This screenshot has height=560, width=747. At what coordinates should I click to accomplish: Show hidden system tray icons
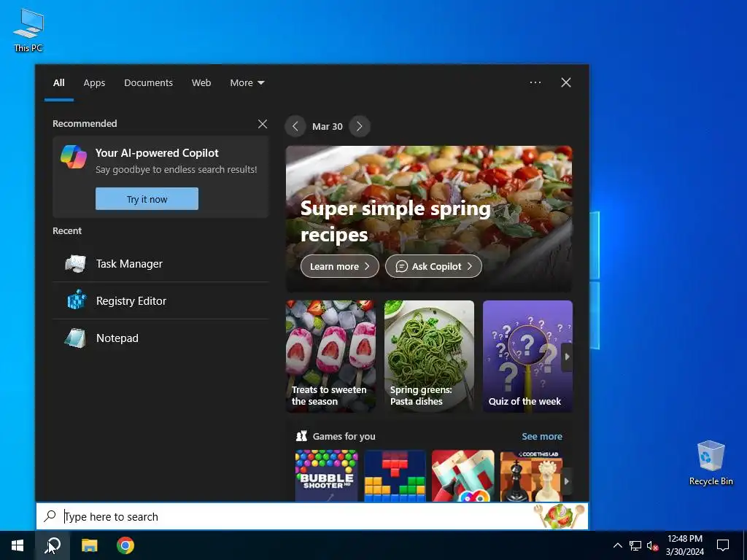coord(617,545)
